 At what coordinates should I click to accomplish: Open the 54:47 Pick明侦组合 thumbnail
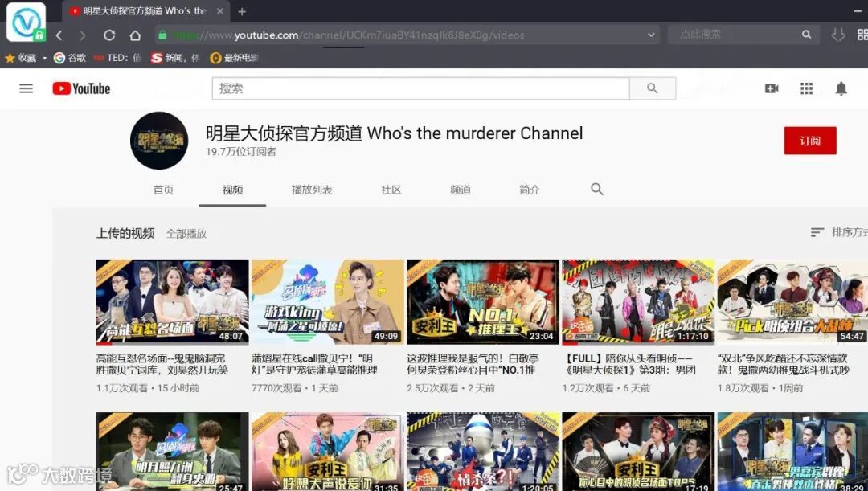coord(792,302)
